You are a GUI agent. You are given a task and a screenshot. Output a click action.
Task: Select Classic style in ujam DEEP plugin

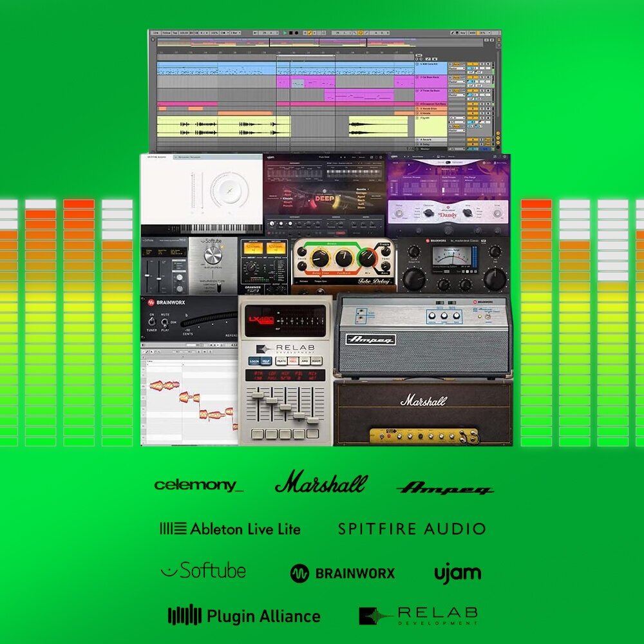[x=287, y=198]
